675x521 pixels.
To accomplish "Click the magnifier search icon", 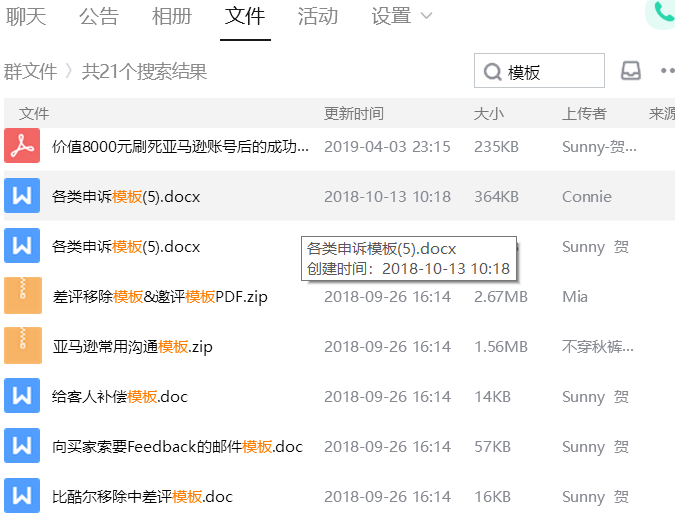I will [x=492, y=72].
